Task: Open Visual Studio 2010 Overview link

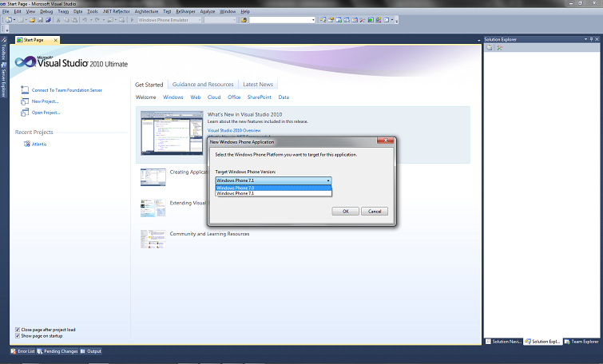Action: 234,130
